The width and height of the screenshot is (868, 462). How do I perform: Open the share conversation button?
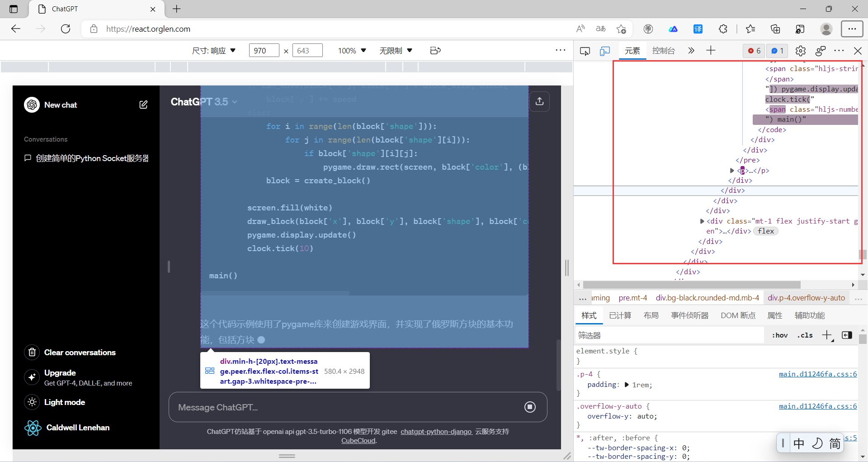[539, 101]
